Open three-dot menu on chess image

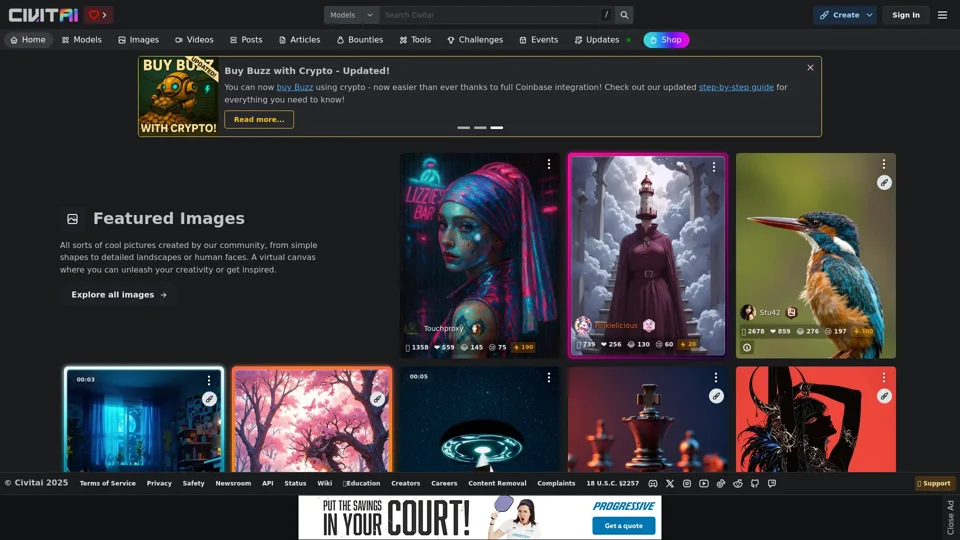(716, 378)
